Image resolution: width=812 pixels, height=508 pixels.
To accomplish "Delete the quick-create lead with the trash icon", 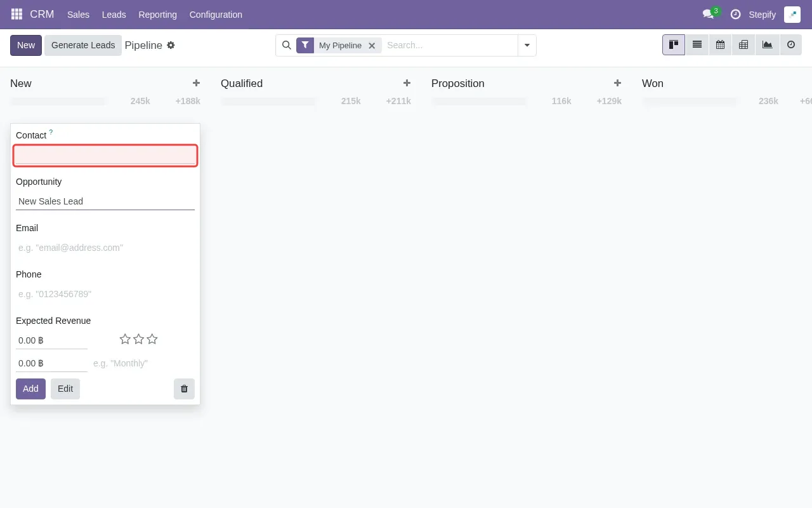I will pos(184,389).
